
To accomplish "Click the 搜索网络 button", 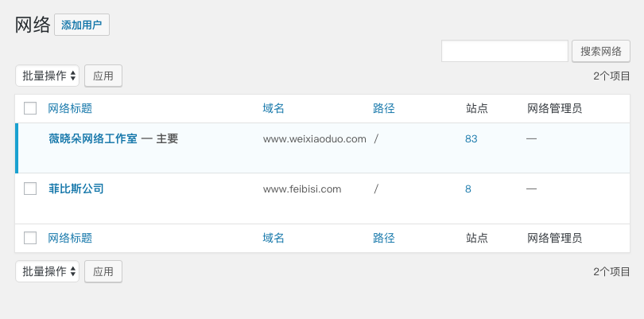I will [600, 51].
